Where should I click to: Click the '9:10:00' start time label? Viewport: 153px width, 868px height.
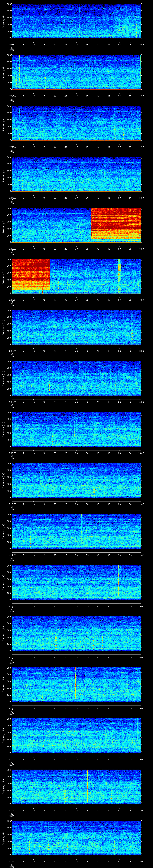(12, 504)
